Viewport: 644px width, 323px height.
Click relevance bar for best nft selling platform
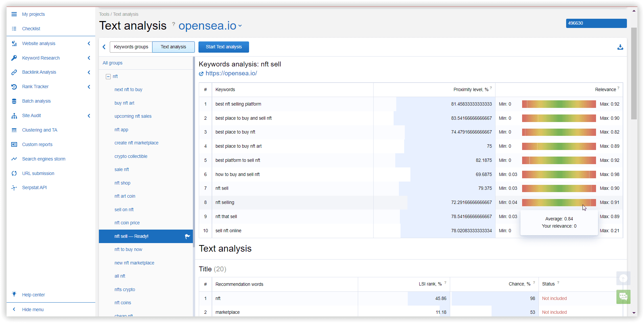point(559,104)
